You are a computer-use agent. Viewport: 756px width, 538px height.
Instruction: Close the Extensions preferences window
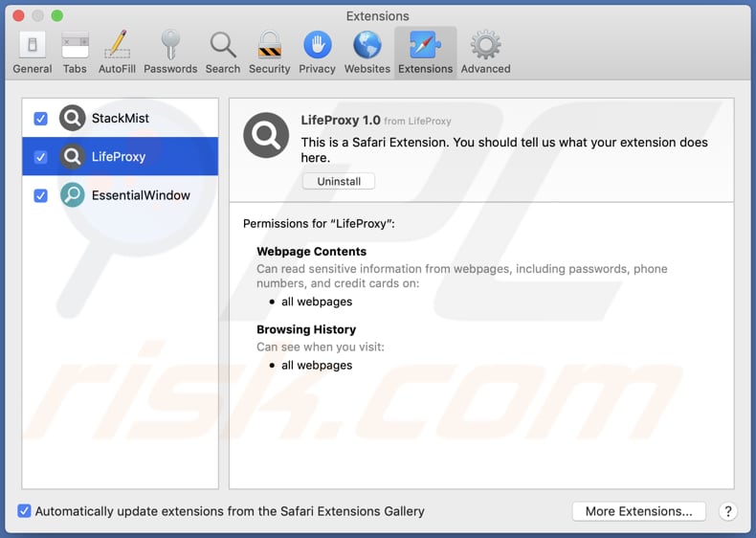point(18,16)
